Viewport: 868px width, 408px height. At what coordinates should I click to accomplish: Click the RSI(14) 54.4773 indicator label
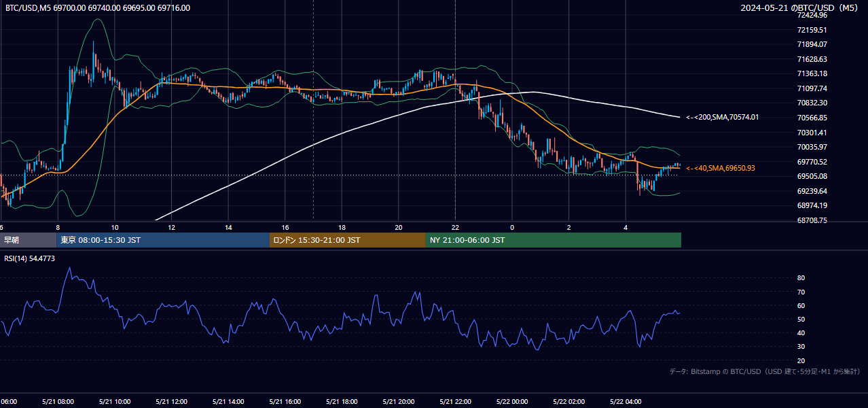pos(29,258)
